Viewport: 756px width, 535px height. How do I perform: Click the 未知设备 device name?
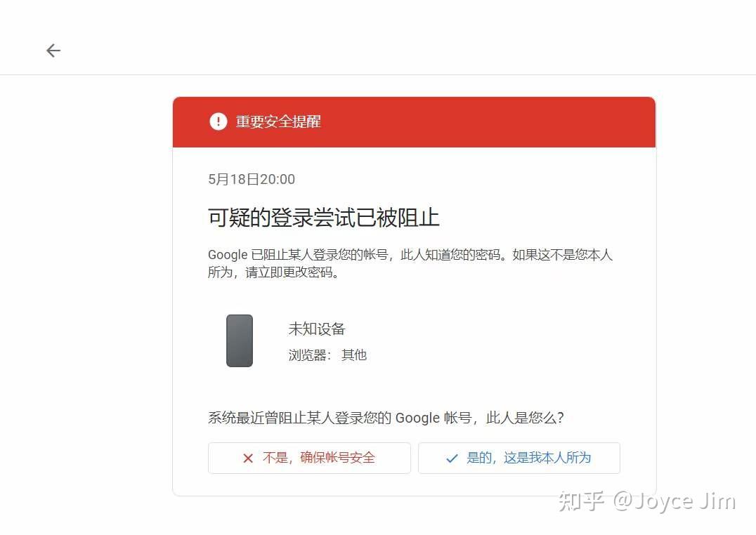pos(317,329)
